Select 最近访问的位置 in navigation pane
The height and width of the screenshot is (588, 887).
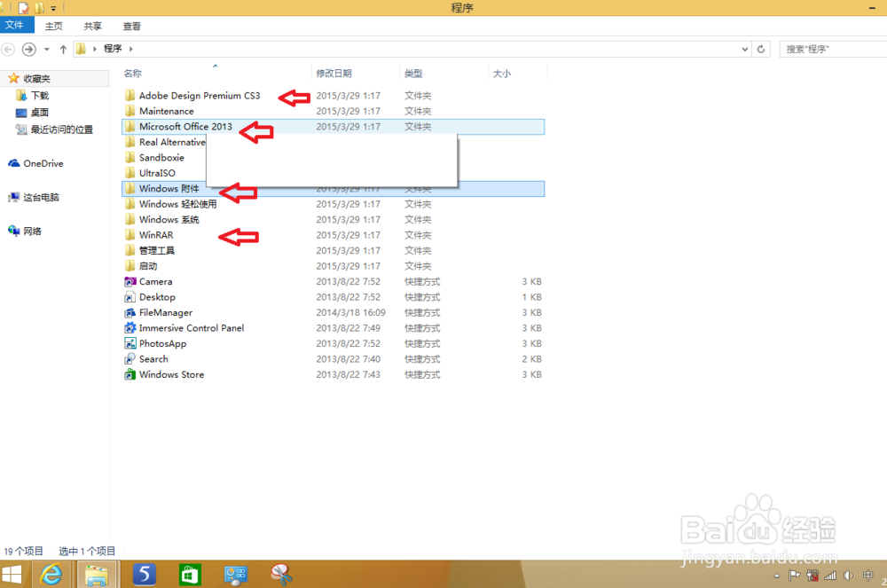(x=62, y=129)
